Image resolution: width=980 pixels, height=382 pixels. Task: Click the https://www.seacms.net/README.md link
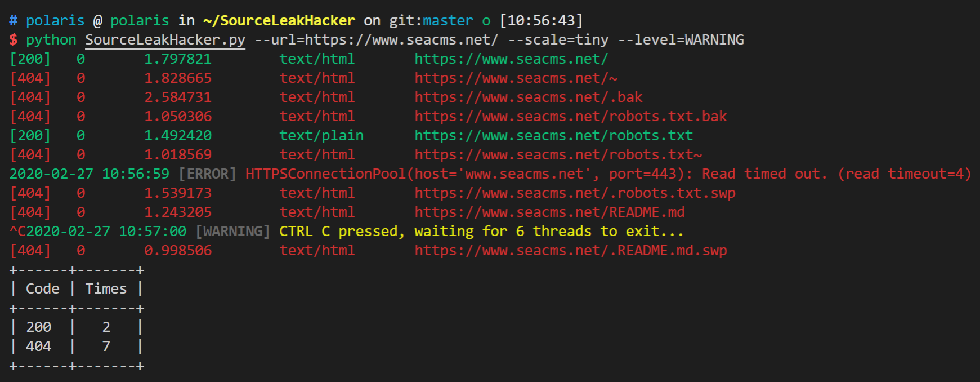pos(549,212)
